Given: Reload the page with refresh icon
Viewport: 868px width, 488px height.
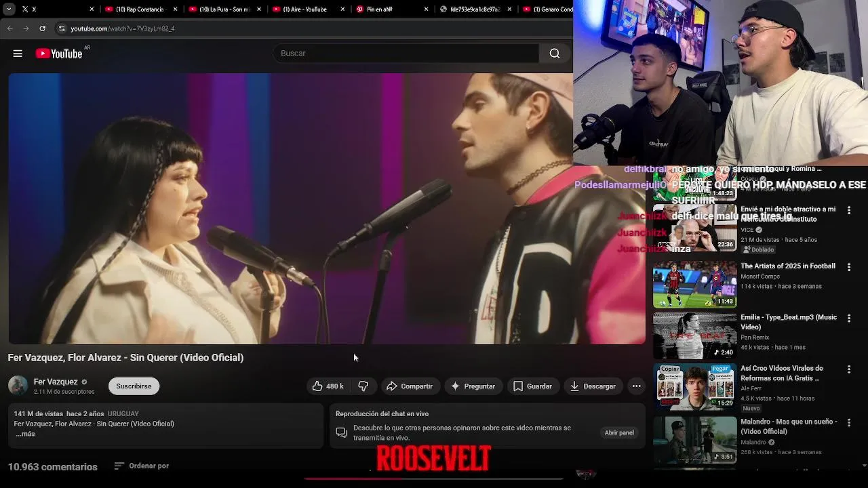Looking at the screenshot, I should coord(42,28).
